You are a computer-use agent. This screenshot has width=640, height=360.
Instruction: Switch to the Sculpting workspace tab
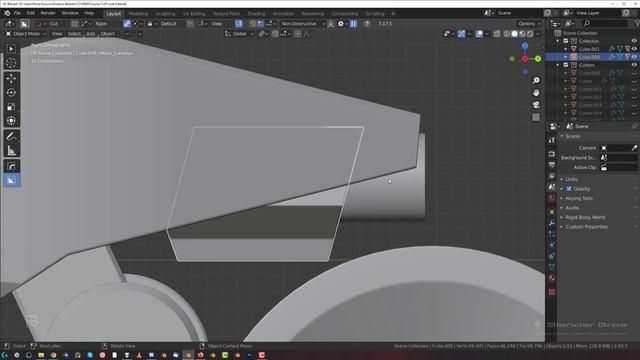click(x=165, y=13)
